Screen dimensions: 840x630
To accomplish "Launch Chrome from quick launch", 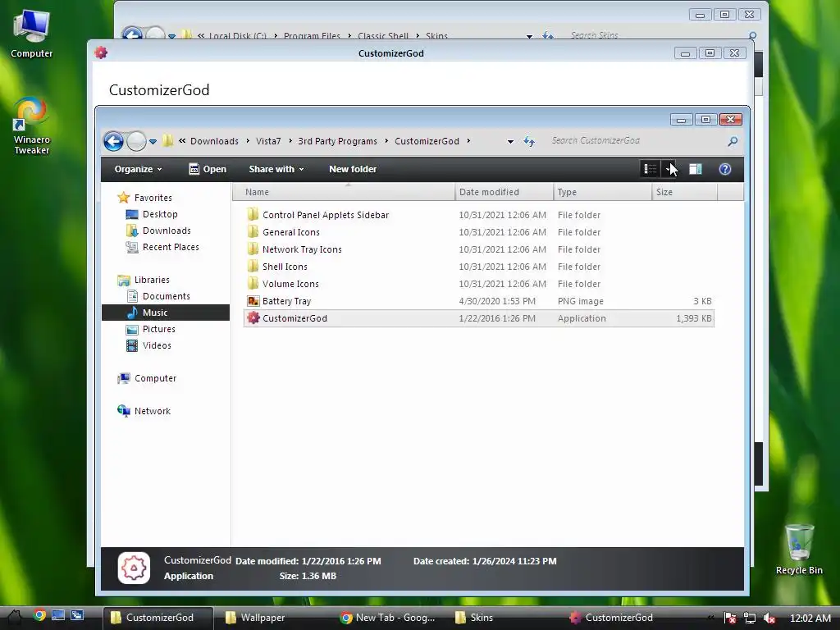I will (x=39, y=615).
